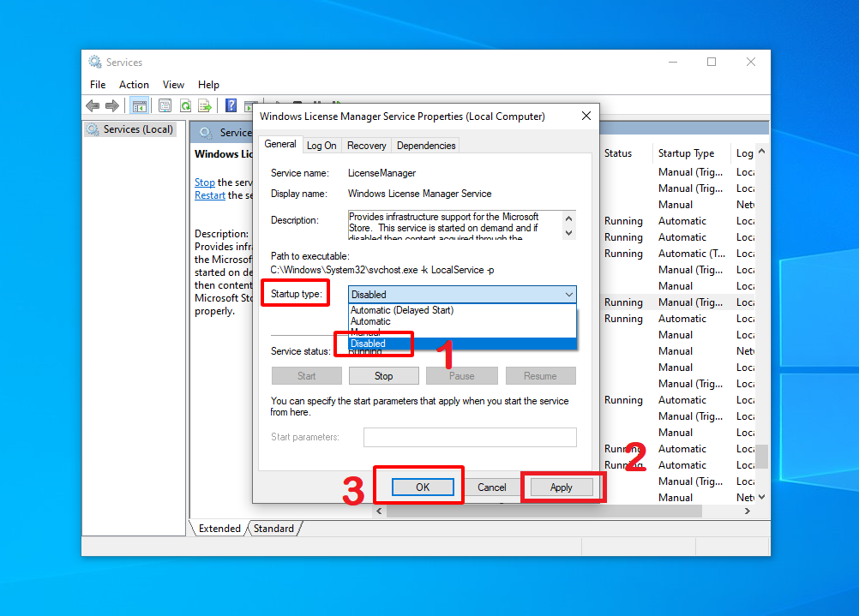
Task: Click the Forward arrow toolbar icon
Action: (112, 105)
